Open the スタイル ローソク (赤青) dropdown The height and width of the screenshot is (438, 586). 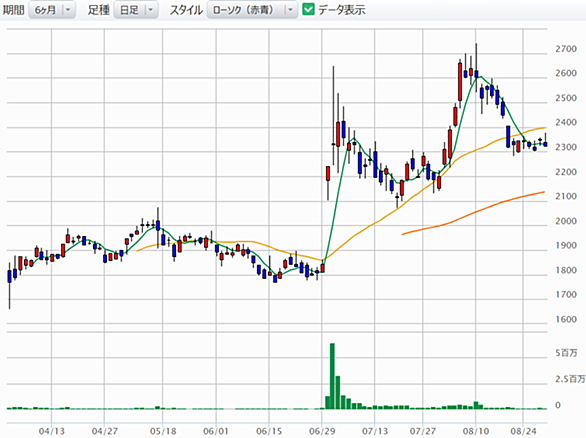pos(252,10)
